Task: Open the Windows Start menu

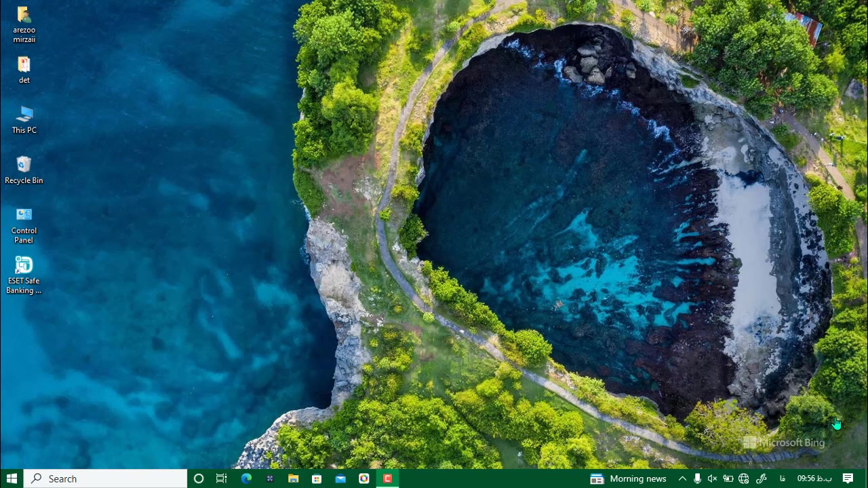Action: (12, 479)
